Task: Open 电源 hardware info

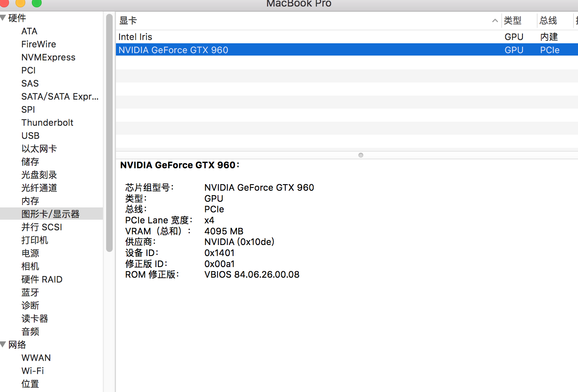Action: coord(30,254)
